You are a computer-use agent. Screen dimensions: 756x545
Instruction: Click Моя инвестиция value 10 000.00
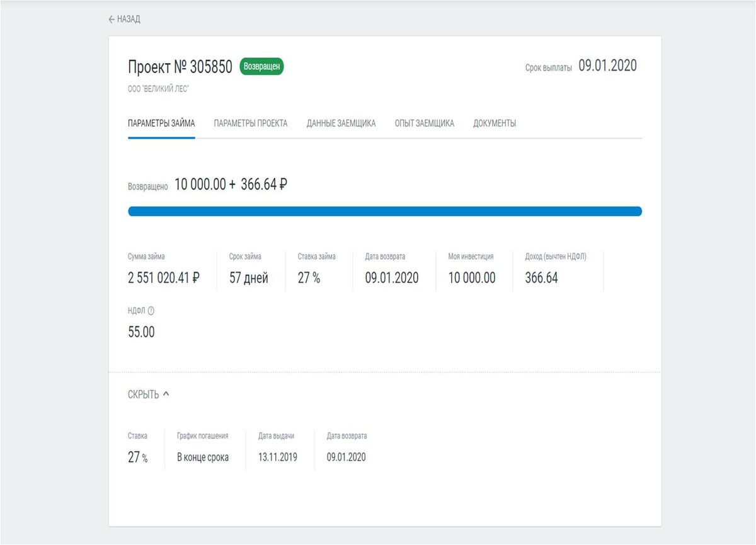pyautogui.click(x=472, y=278)
